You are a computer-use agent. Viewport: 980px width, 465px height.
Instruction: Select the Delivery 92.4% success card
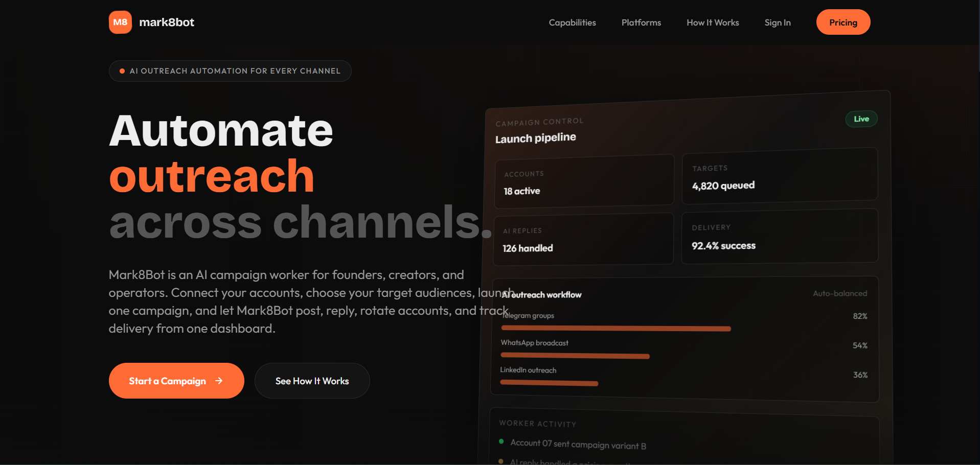[x=780, y=236]
